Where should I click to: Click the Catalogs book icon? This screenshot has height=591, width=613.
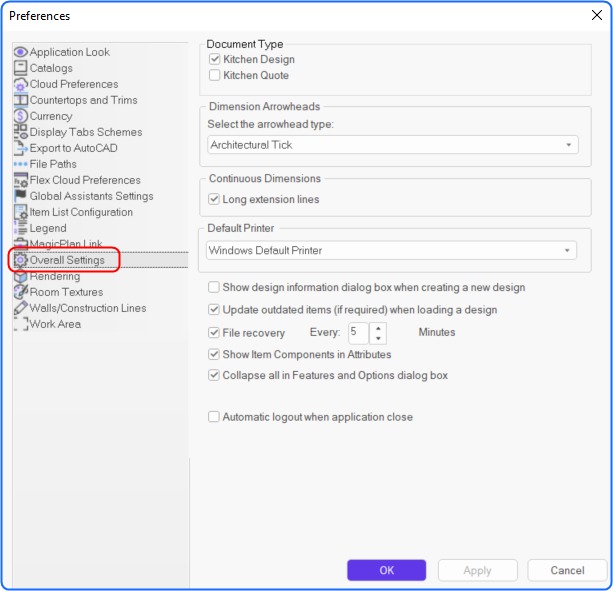20,68
